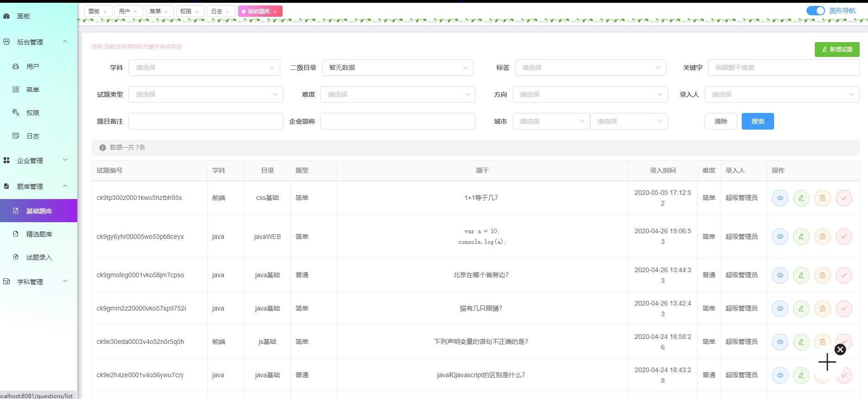Click the 新增试题 button
Screen dimensions: 868x399
[837, 50]
